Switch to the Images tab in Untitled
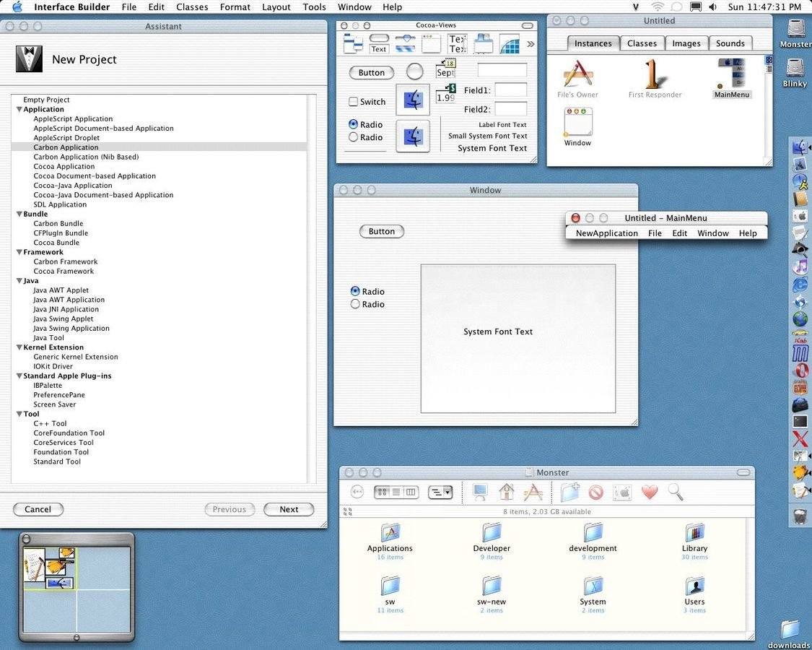This screenshot has height=650, width=812. (x=686, y=43)
